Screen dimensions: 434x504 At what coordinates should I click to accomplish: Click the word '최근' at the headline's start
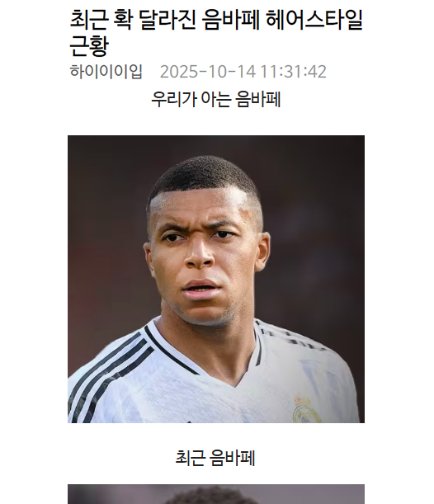click(x=88, y=20)
